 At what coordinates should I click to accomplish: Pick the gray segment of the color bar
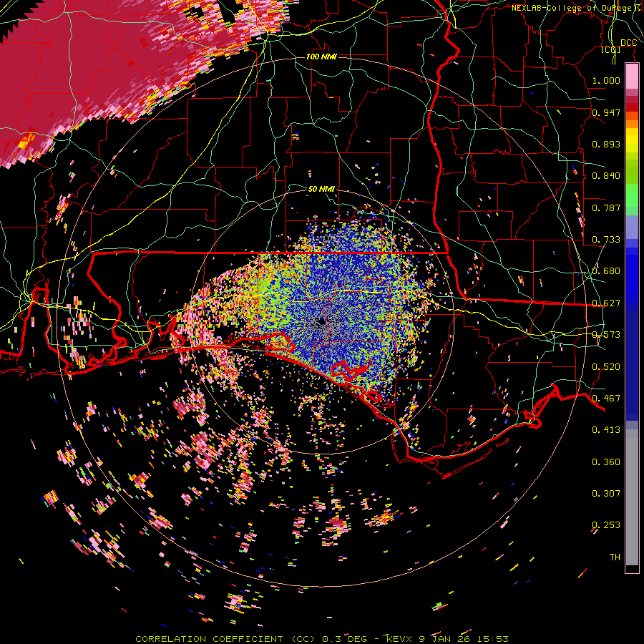coord(632,497)
